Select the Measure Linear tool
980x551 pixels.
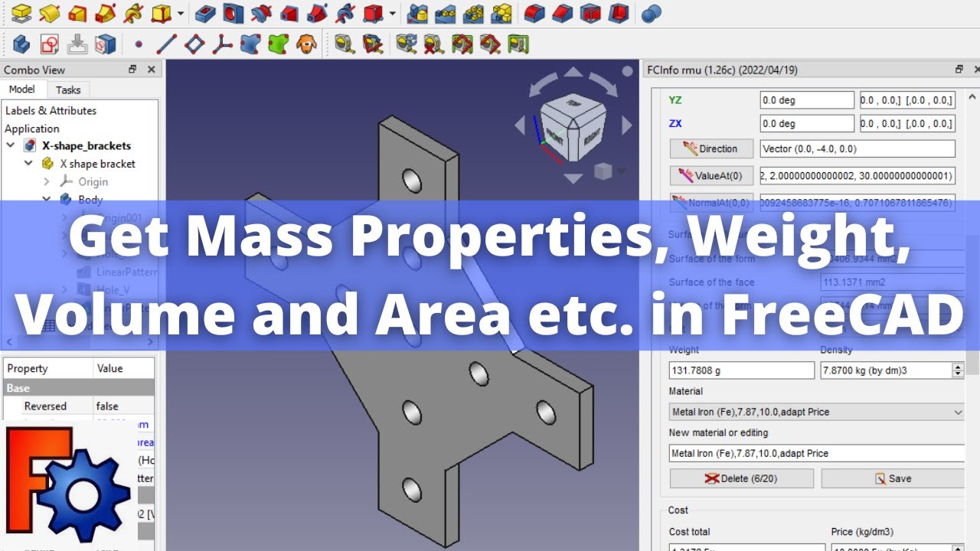point(345,44)
